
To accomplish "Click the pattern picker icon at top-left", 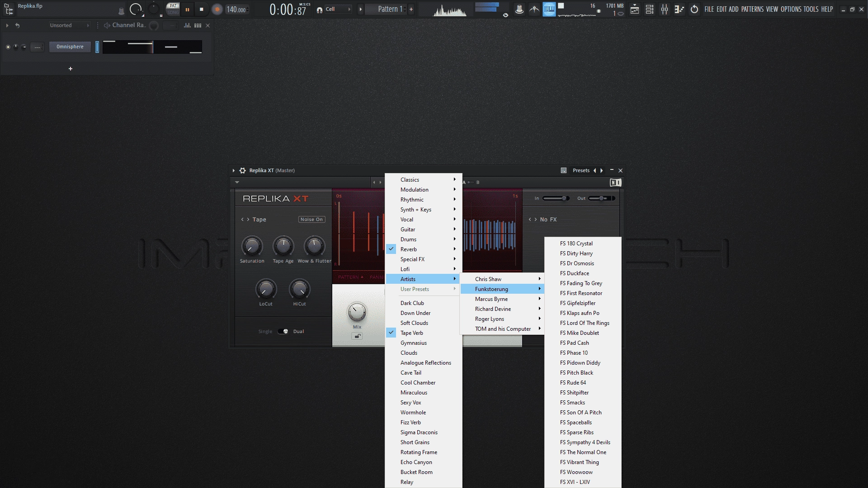I will click(8, 9).
